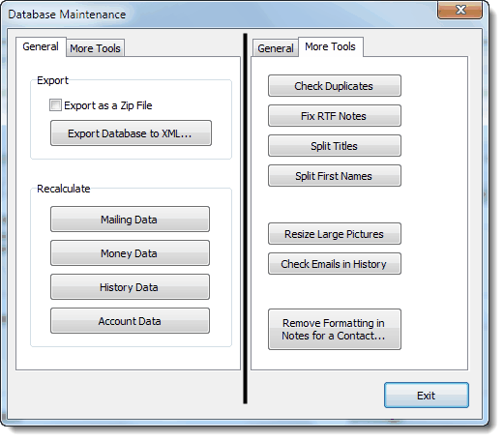Open Remove Formatting in Notes for a Contact
This screenshot has width=504, height=441.
[x=335, y=330]
